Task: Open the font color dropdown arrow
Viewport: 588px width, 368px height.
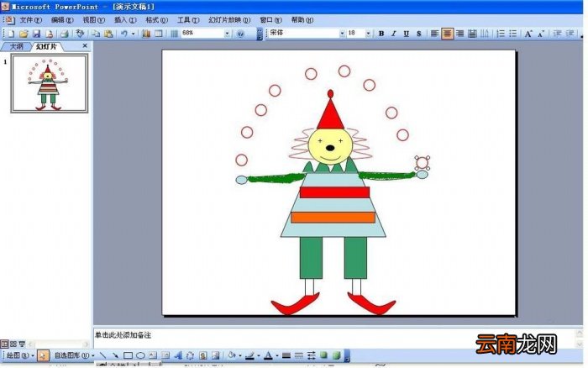Action: (x=276, y=355)
